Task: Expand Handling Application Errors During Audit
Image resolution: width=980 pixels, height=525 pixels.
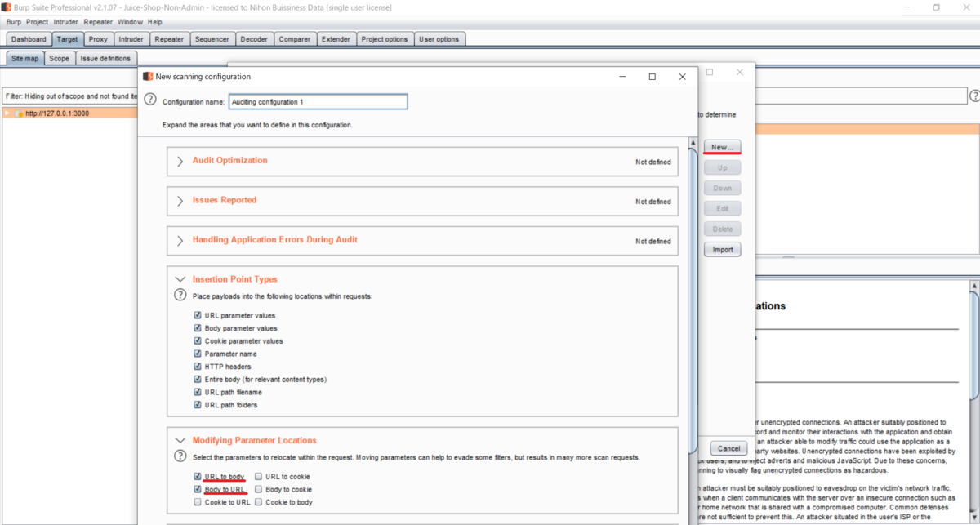Action: 180,241
